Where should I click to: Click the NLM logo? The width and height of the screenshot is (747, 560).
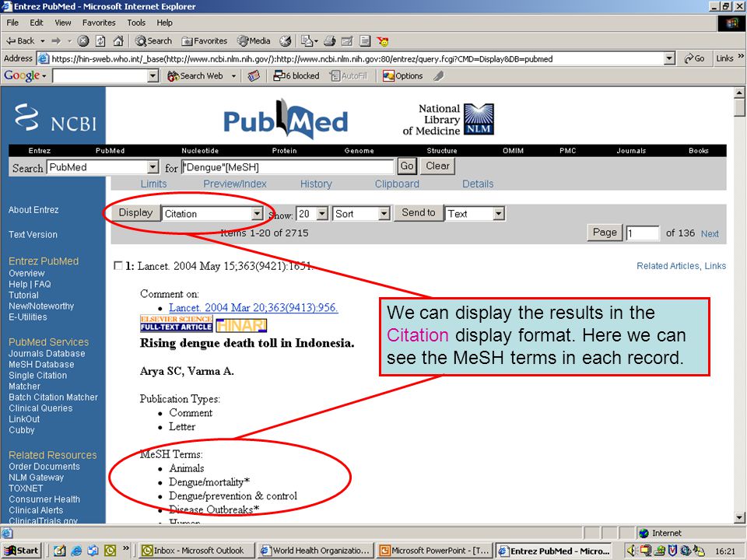[479, 119]
